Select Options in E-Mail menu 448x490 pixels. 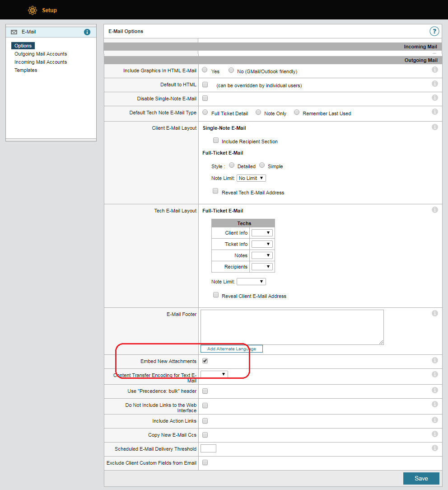click(x=23, y=46)
